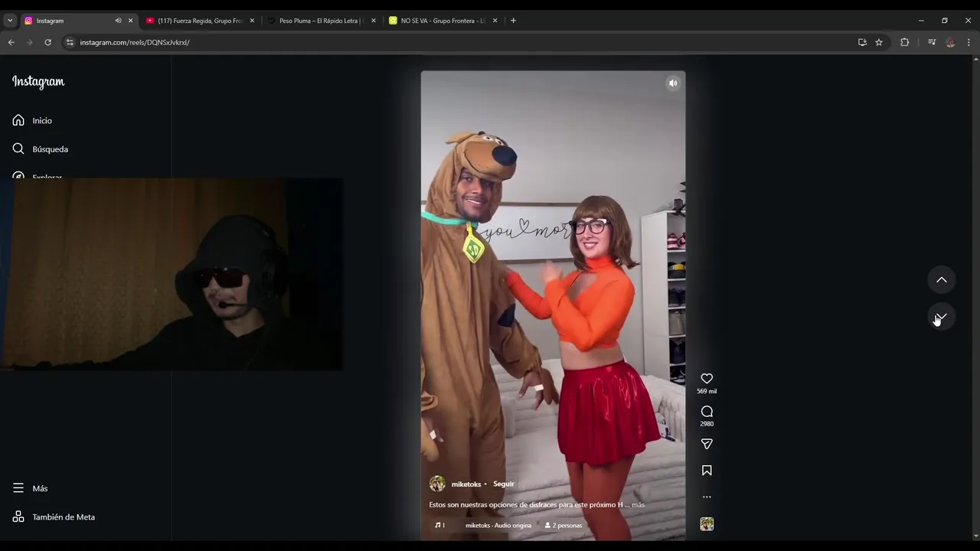Open the reel comments
This screenshot has height=551, width=980.
[707, 412]
